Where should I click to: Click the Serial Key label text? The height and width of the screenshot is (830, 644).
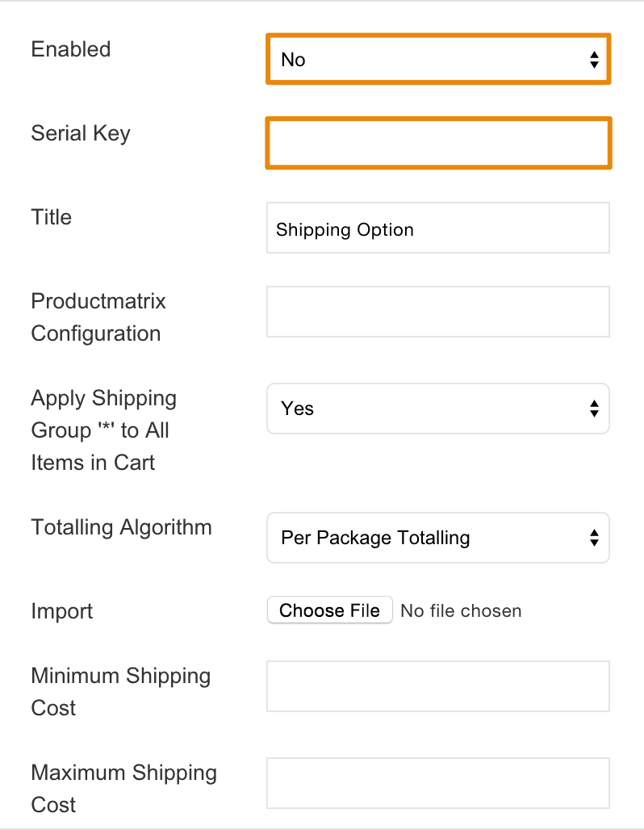tap(81, 133)
